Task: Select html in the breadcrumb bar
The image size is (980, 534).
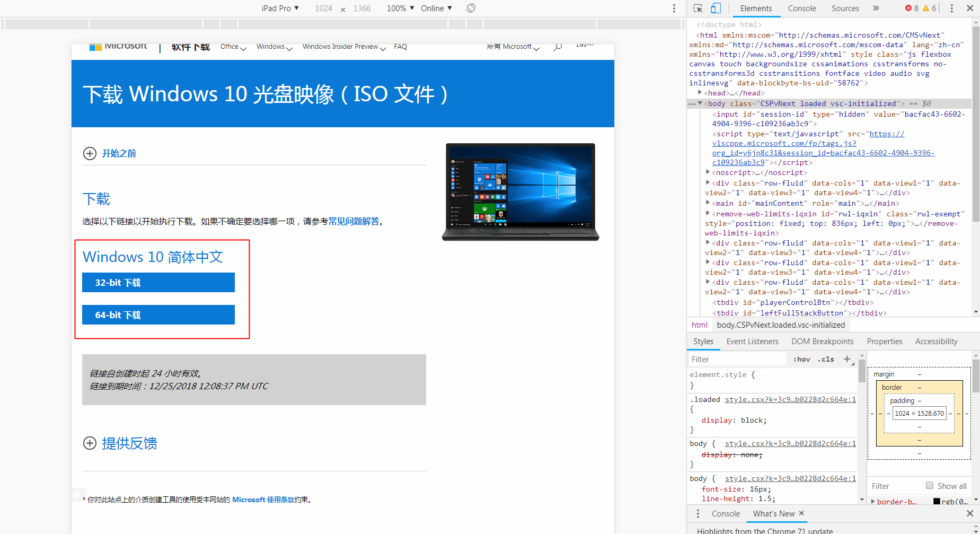Action: [x=699, y=325]
